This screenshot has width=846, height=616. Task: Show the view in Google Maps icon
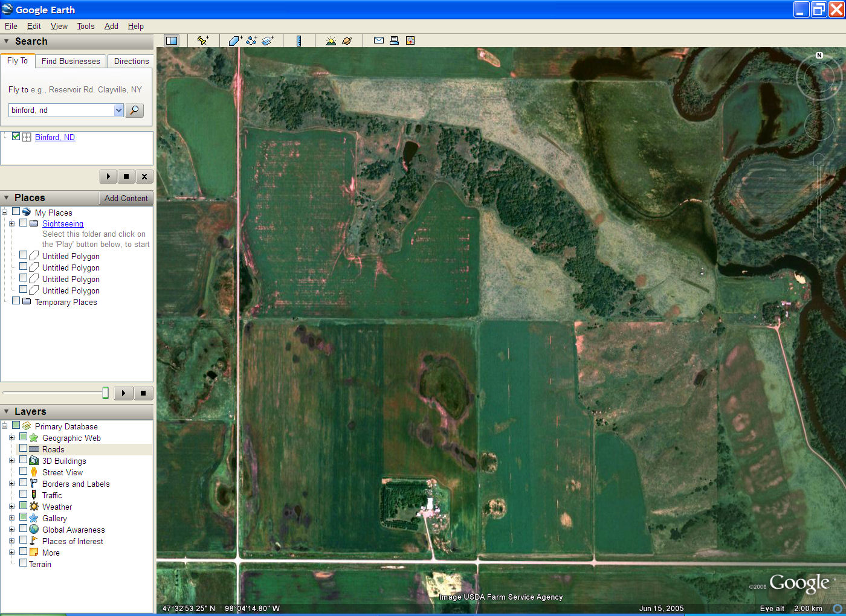pos(410,40)
